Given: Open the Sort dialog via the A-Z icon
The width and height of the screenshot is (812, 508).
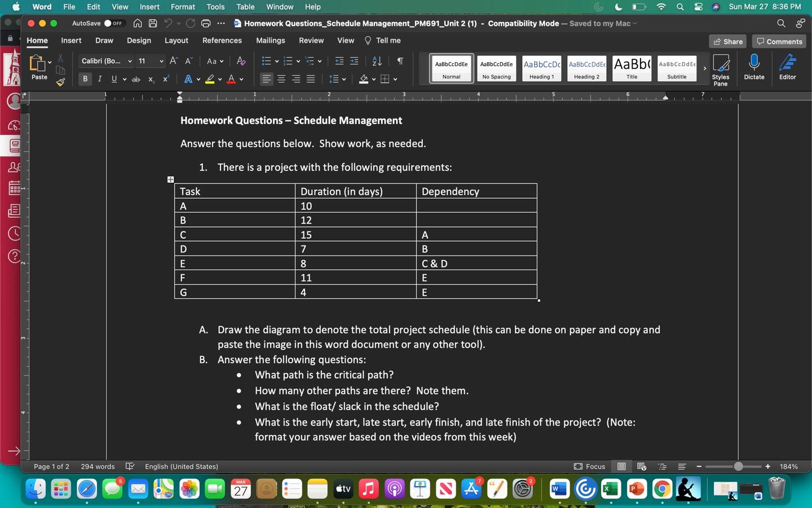Looking at the screenshot, I should 375,60.
